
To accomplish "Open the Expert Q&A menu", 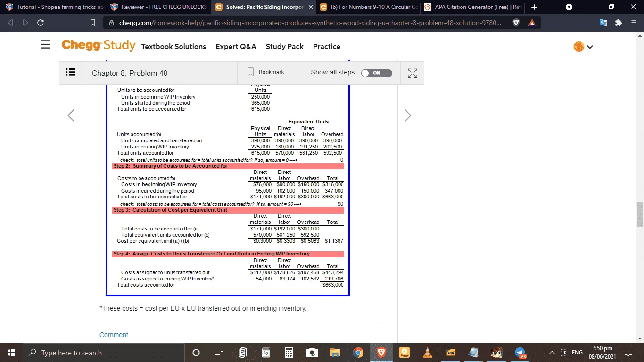I will (x=236, y=46).
